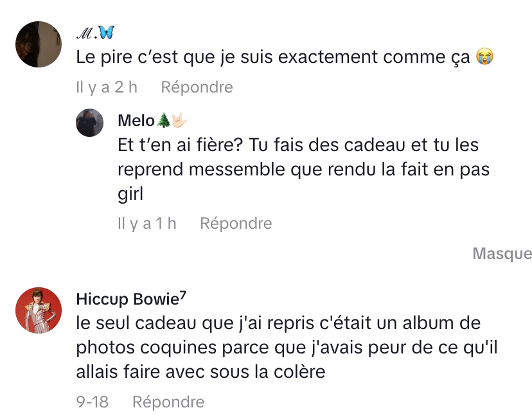Select Melo's "Et t'en ai fière" reply text
The width and height of the screenshot is (532, 419).
coord(299,168)
